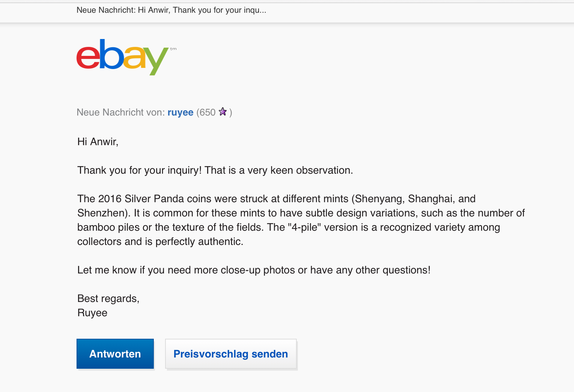
Task: Click the purple feedback star icon
Action: tap(223, 112)
